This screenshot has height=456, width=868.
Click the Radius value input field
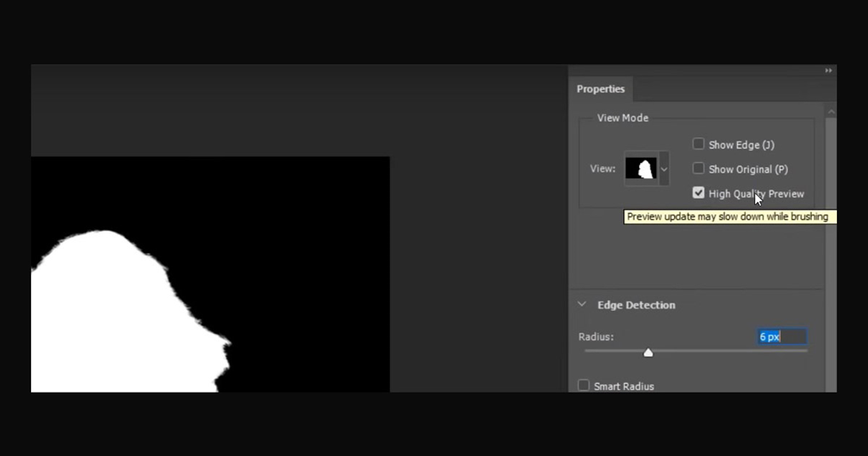782,337
